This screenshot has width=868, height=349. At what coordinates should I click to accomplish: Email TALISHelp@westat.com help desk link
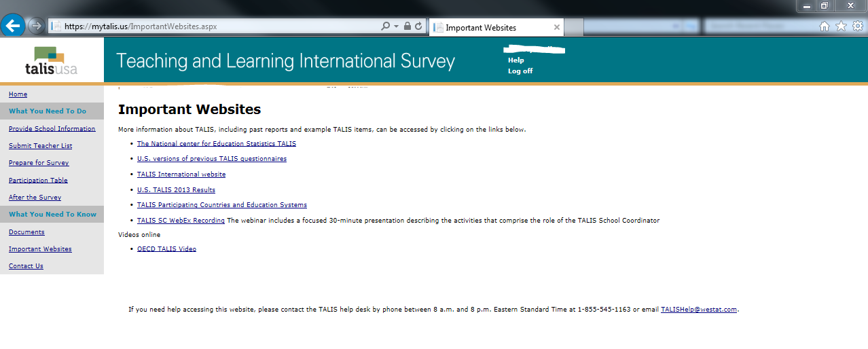coord(699,310)
